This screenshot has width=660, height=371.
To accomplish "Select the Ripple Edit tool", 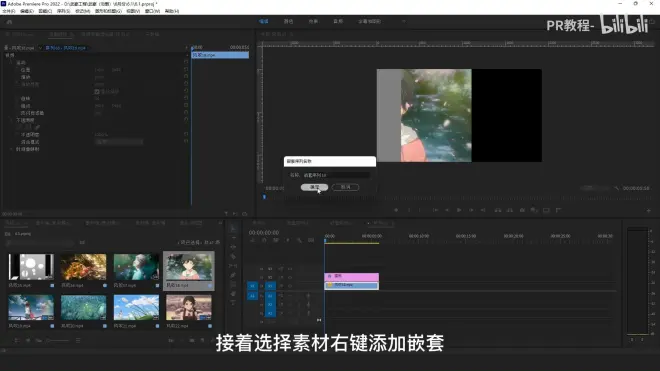I will coord(233,247).
